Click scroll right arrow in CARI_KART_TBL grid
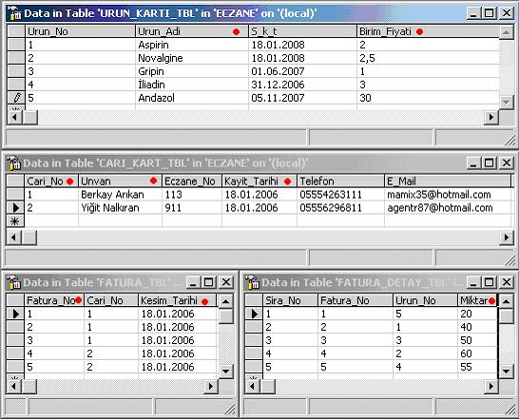Image resolution: width=519 pixels, height=420 pixels. [x=506, y=238]
